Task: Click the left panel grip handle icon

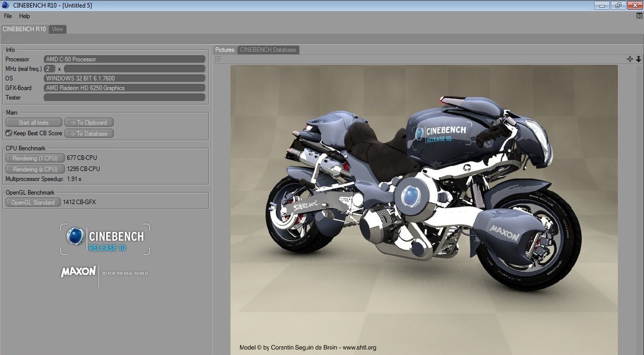Action: pos(6,39)
